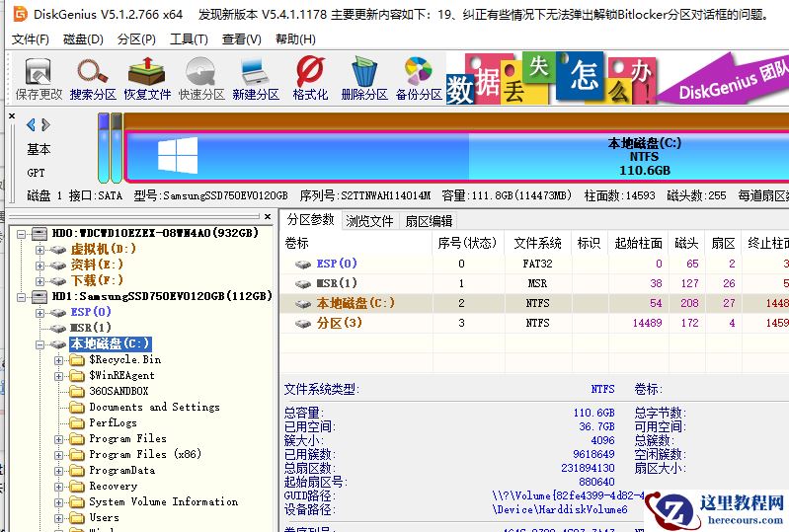This screenshot has width=789, height=532.
Task: Go to previous disk with left arrow
Action: pyautogui.click(x=32, y=124)
